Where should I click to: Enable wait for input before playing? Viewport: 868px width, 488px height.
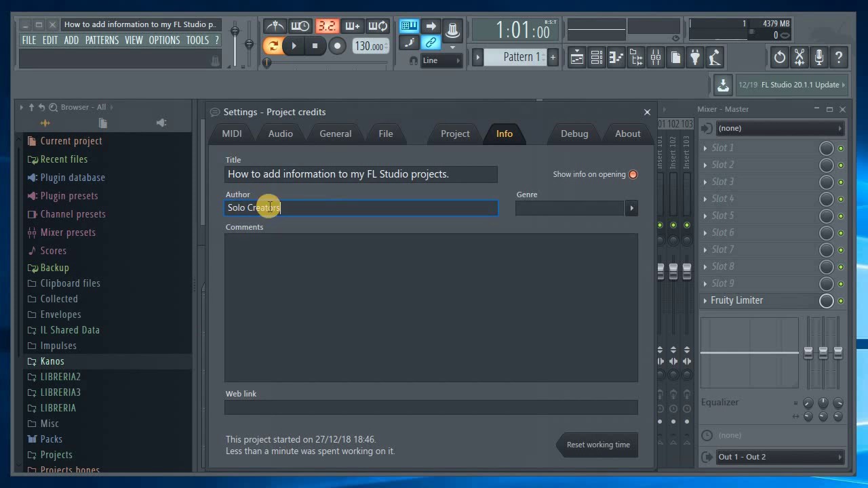[x=299, y=26]
